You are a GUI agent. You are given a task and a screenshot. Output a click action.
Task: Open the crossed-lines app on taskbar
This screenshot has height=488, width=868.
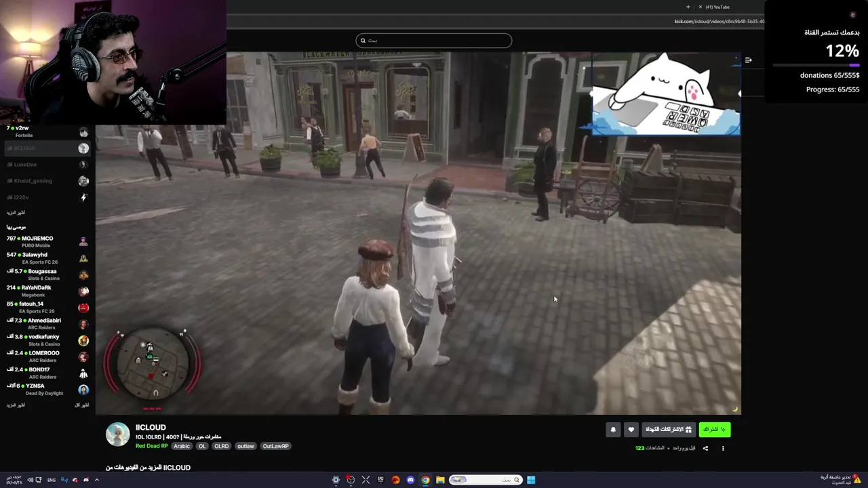point(366,480)
